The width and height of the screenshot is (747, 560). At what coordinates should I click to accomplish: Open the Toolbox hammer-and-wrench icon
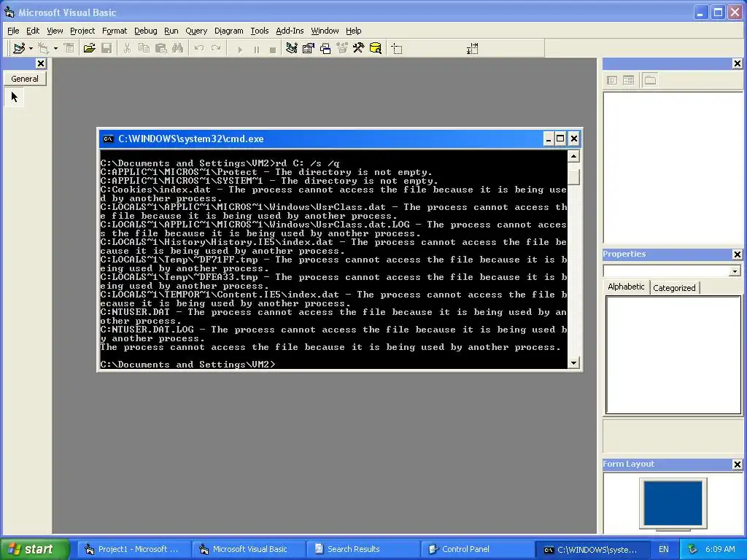pos(358,48)
